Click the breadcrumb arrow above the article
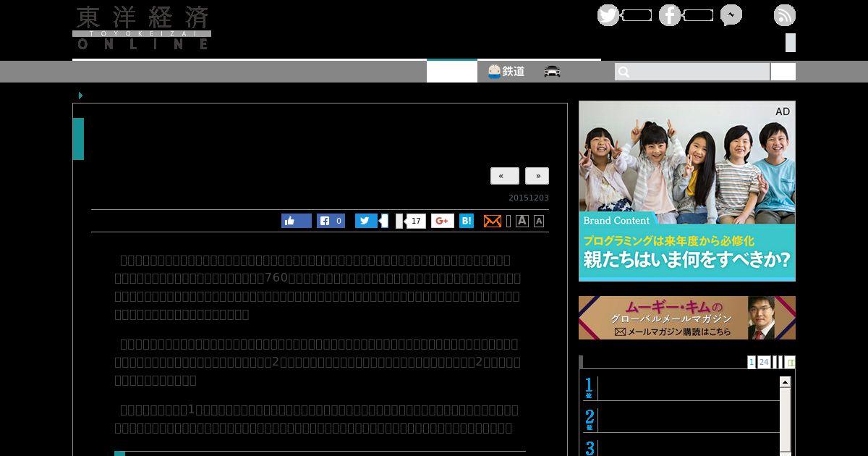 coord(80,96)
